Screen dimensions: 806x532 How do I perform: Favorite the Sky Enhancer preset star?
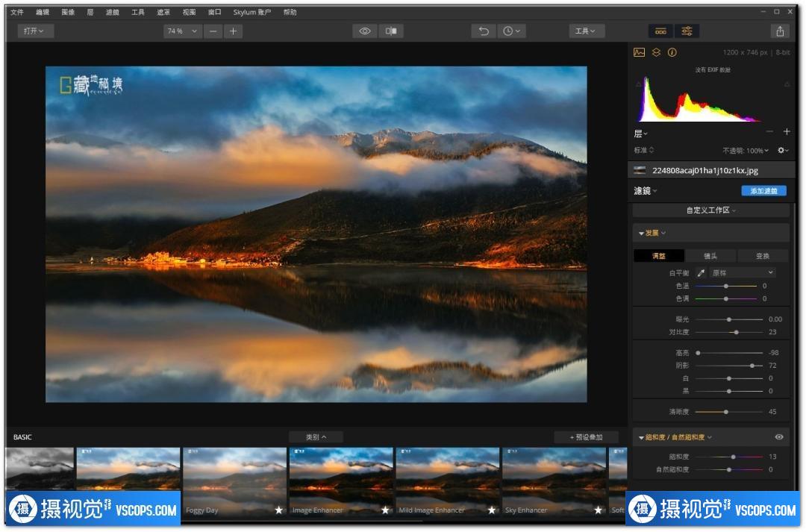[x=598, y=510]
